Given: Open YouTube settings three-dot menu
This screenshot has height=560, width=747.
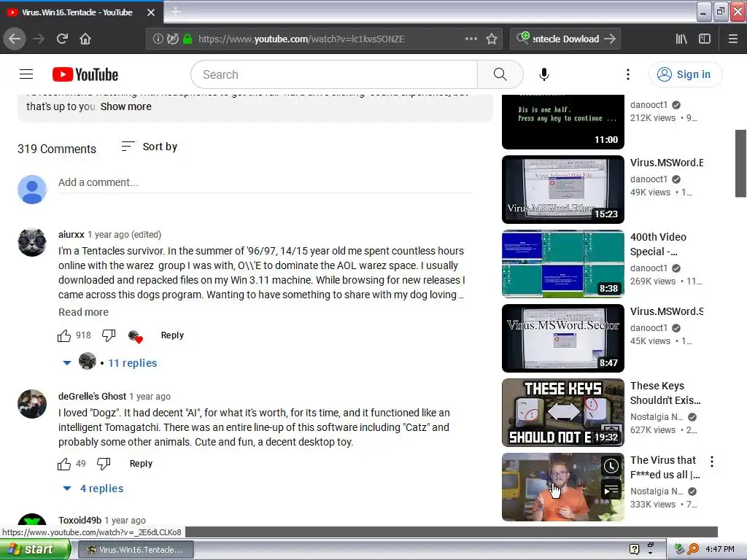Looking at the screenshot, I should pos(628,74).
